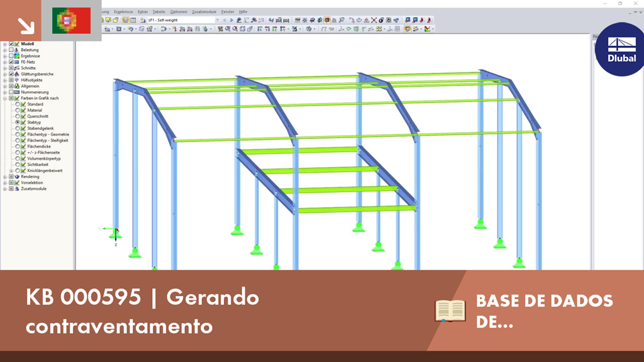The height and width of the screenshot is (362, 644).
Task: Click the Hilfsobjekte icon in navigator
Action: tap(17, 80)
